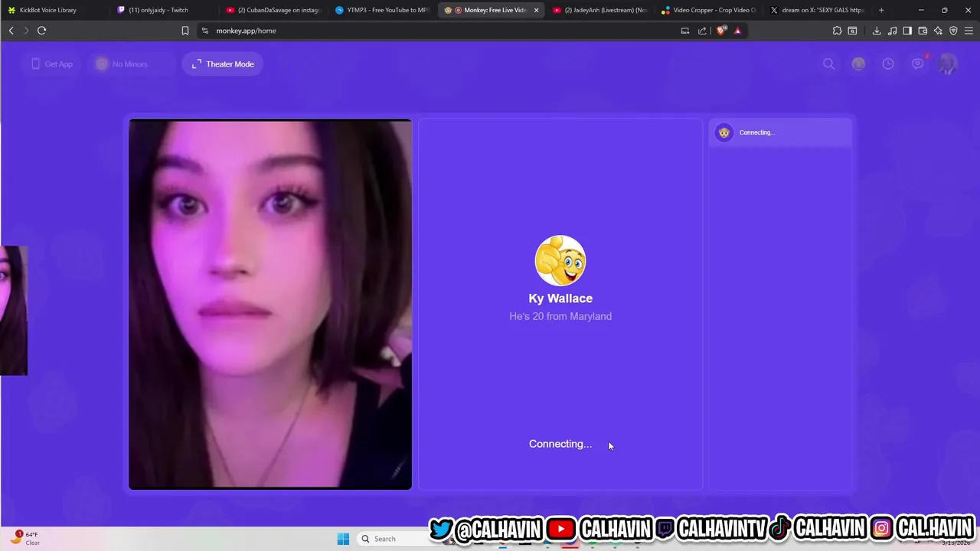Open the browser hamburger menu
Screen dimensions: 980x551
click(x=969, y=31)
